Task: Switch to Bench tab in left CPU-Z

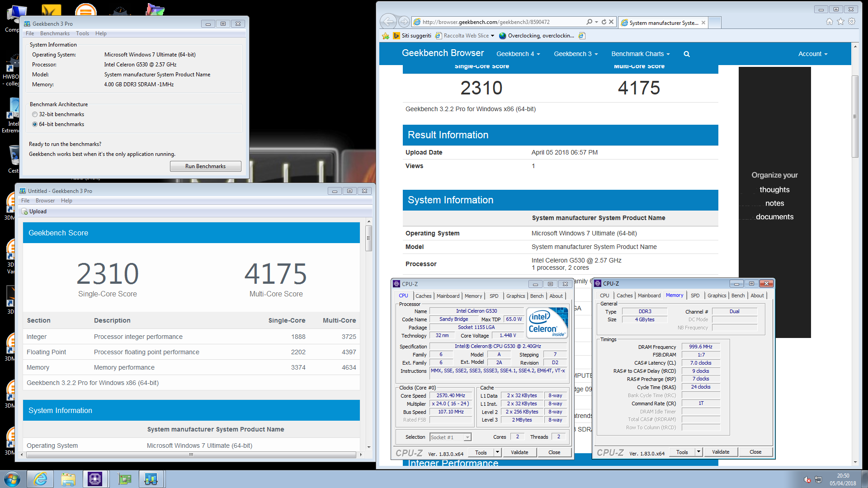Action: coord(537,296)
